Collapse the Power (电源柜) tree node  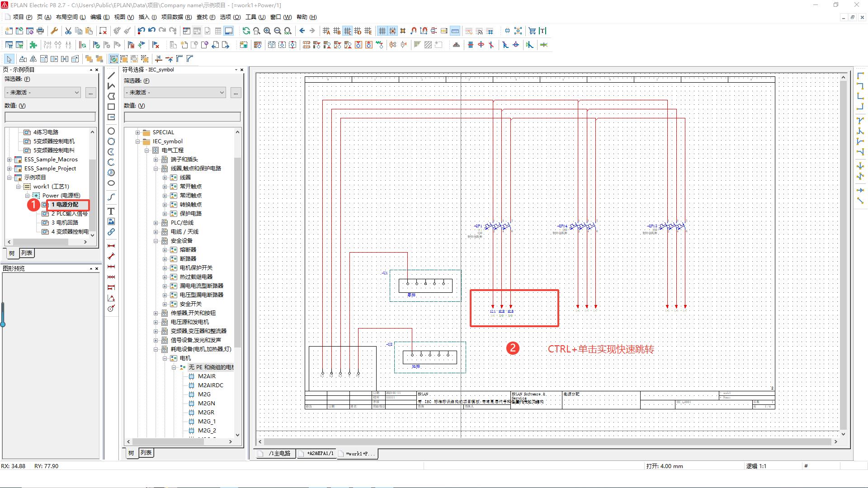point(28,196)
